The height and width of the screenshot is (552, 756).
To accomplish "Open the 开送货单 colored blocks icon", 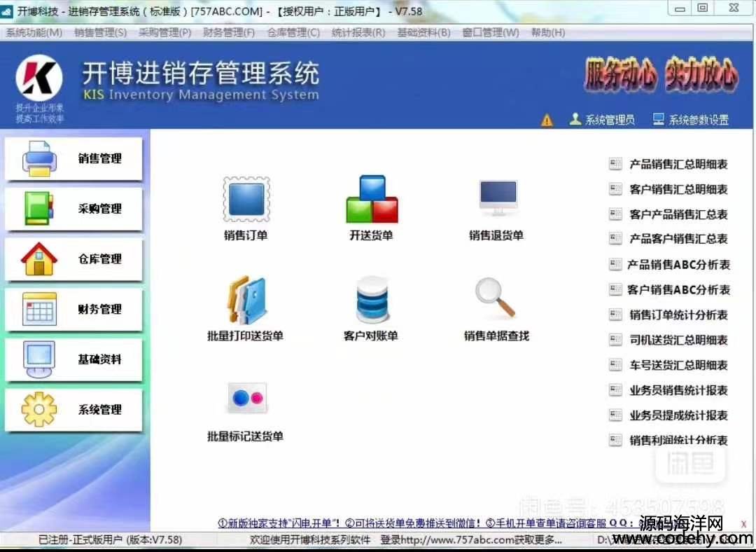I will coord(372,199).
